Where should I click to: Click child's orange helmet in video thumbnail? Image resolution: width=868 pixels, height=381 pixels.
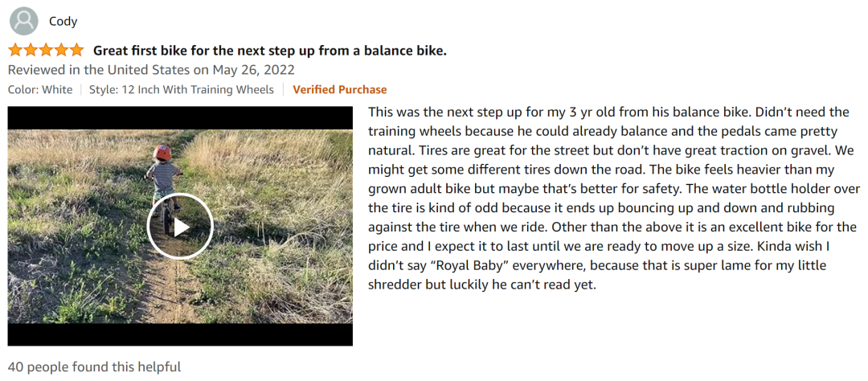tap(162, 152)
